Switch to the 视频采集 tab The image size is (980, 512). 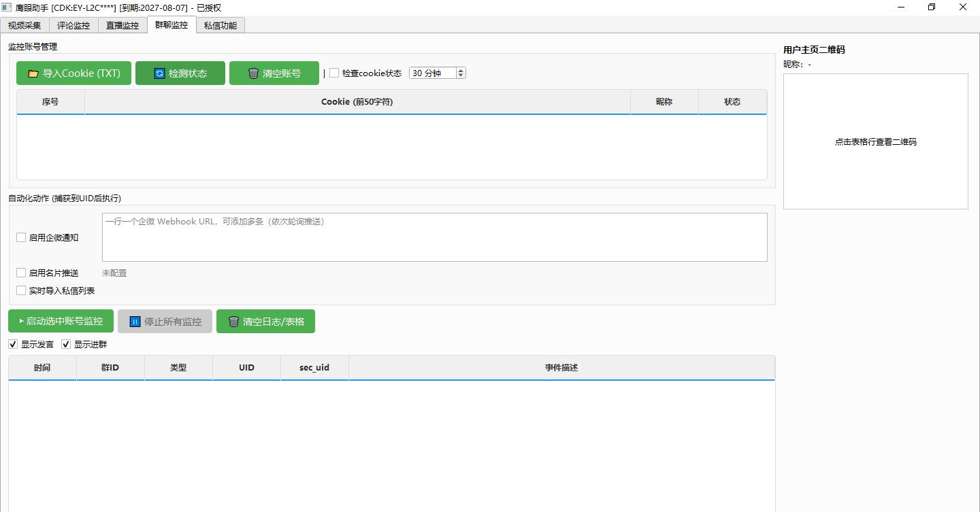(24, 25)
